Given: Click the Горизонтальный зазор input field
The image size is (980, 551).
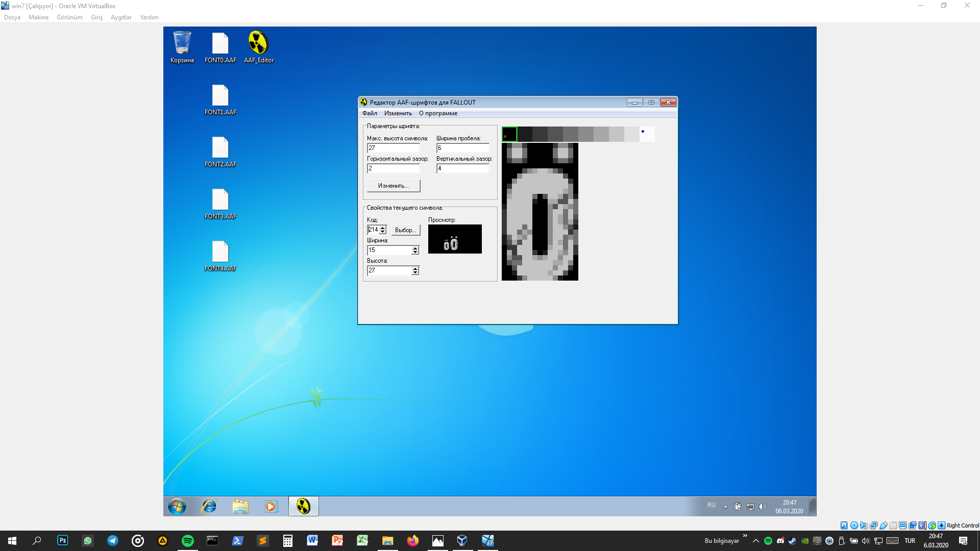Looking at the screenshot, I should click(x=394, y=168).
